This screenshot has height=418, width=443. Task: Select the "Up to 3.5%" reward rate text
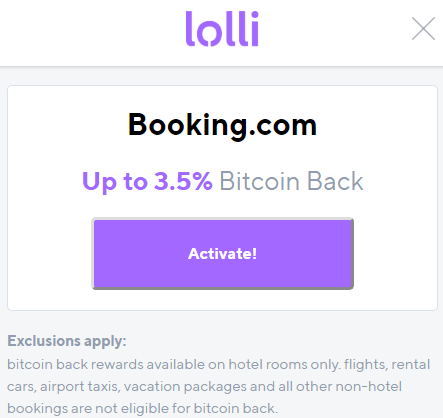147,181
